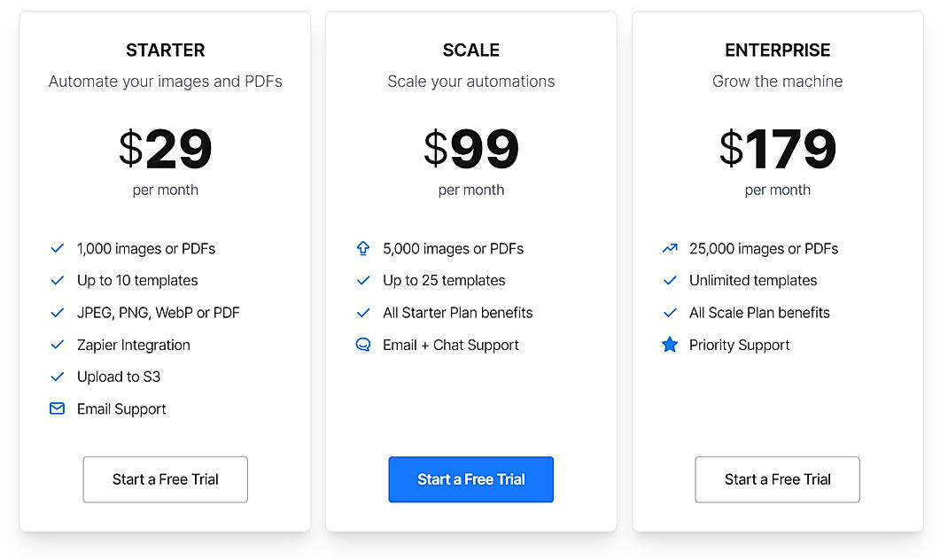
Task: Click the $99 price on Scale plan
Action: tap(470, 149)
